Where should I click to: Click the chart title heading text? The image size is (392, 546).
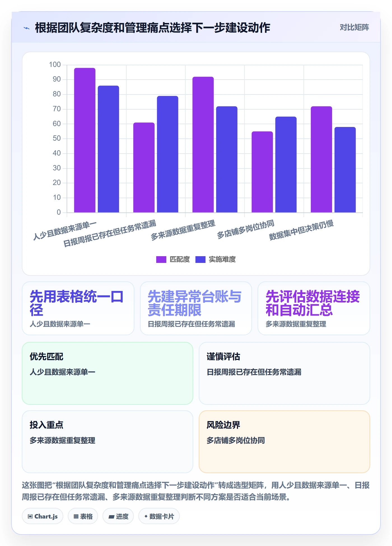point(153,28)
